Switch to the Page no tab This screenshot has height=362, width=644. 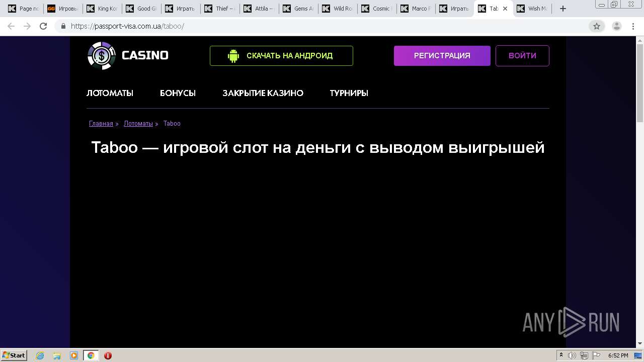[24, 9]
